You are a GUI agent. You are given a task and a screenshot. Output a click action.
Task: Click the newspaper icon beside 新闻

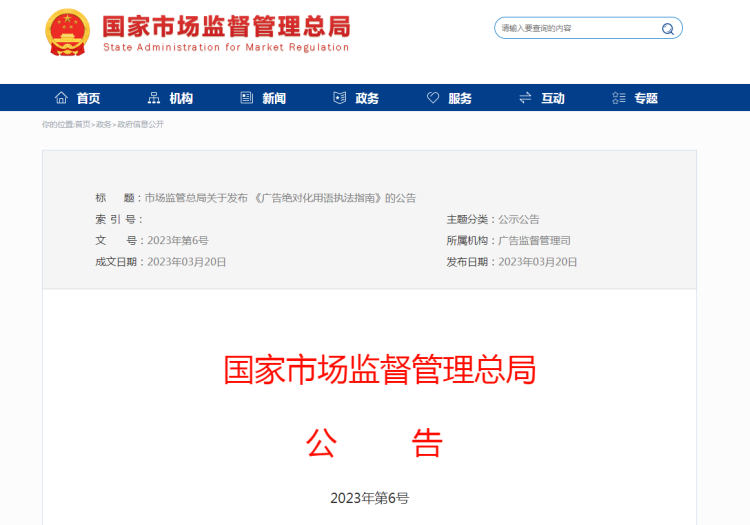point(246,98)
